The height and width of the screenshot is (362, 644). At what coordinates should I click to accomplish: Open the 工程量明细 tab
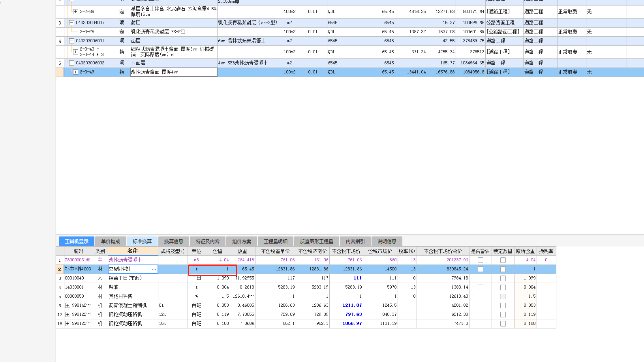(276, 241)
